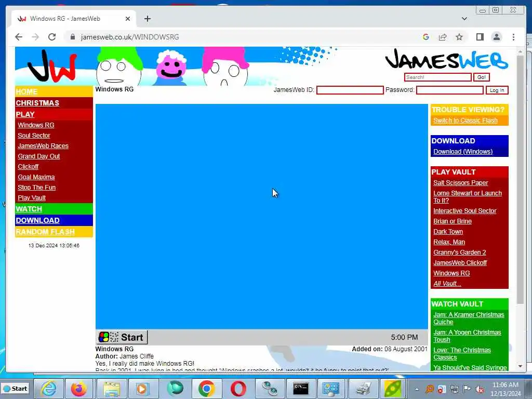Expand the tab search chevron

464,19
